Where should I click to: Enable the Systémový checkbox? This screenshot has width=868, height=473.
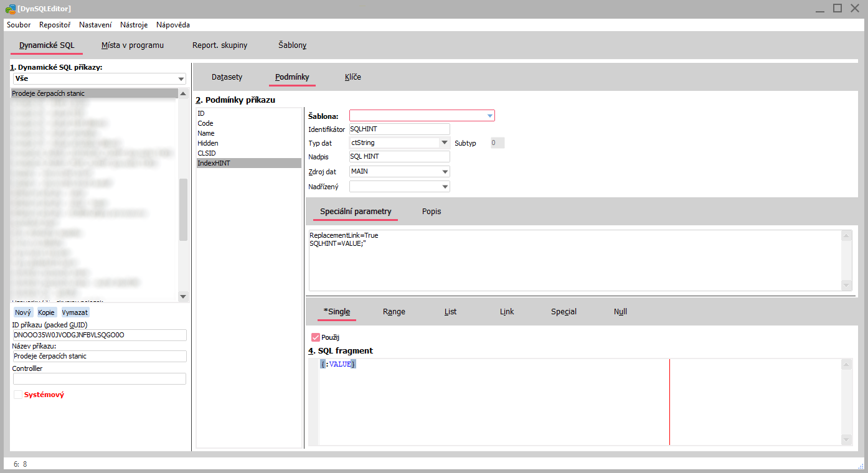[18, 395]
